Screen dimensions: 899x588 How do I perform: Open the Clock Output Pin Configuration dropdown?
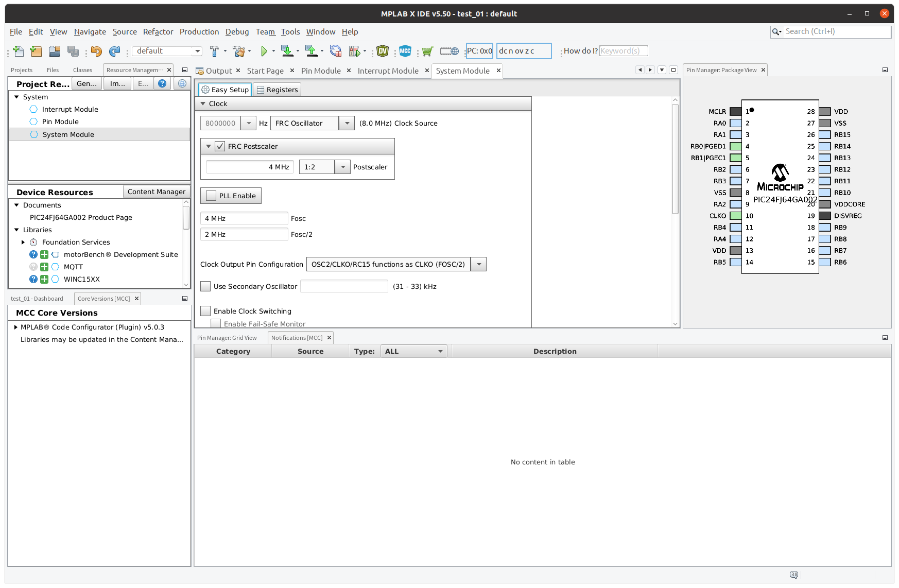tap(478, 264)
